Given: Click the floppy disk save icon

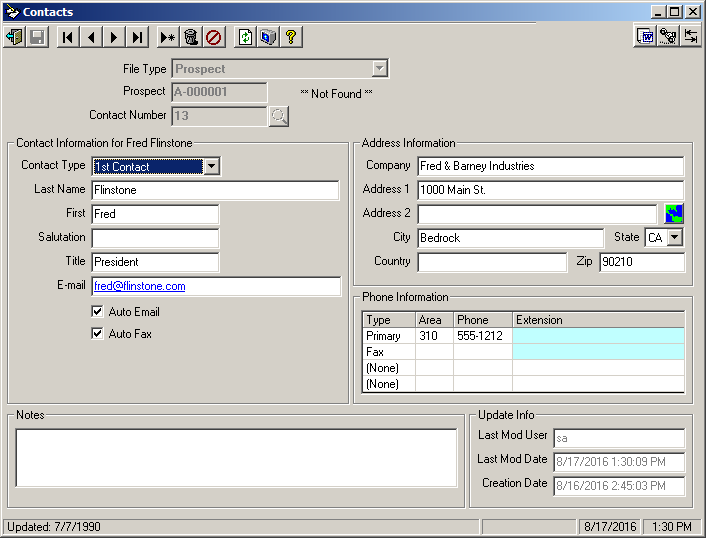Looking at the screenshot, I should pyautogui.click(x=37, y=37).
